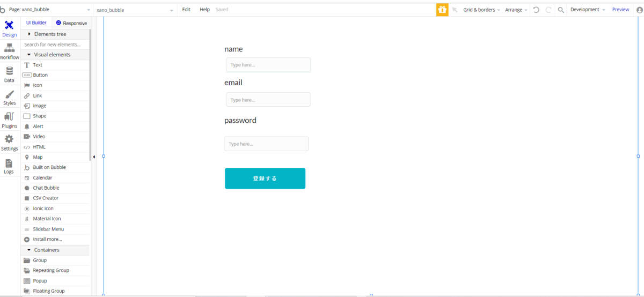The width and height of the screenshot is (644, 297).
Task: Add a Calendar element
Action: click(55, 177)
